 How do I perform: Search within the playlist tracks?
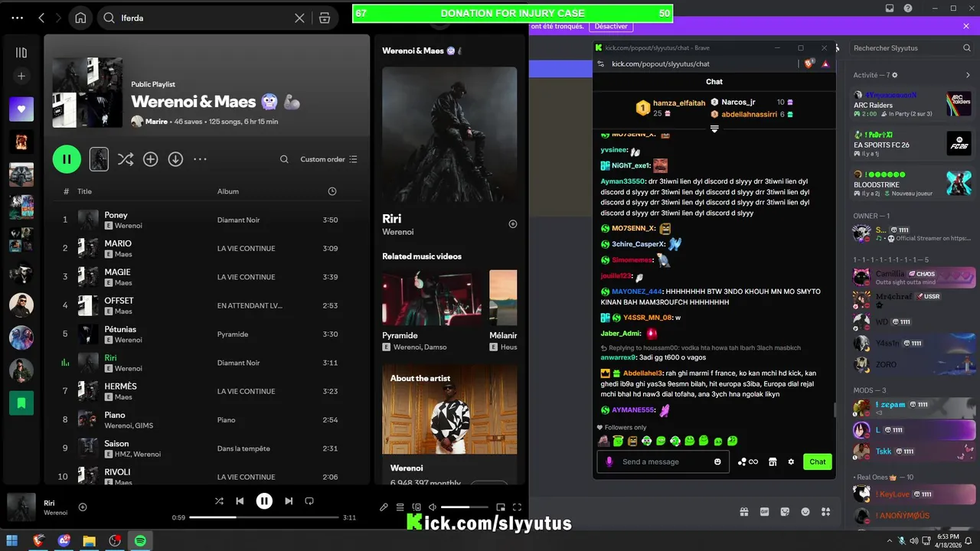click(284, 159)
